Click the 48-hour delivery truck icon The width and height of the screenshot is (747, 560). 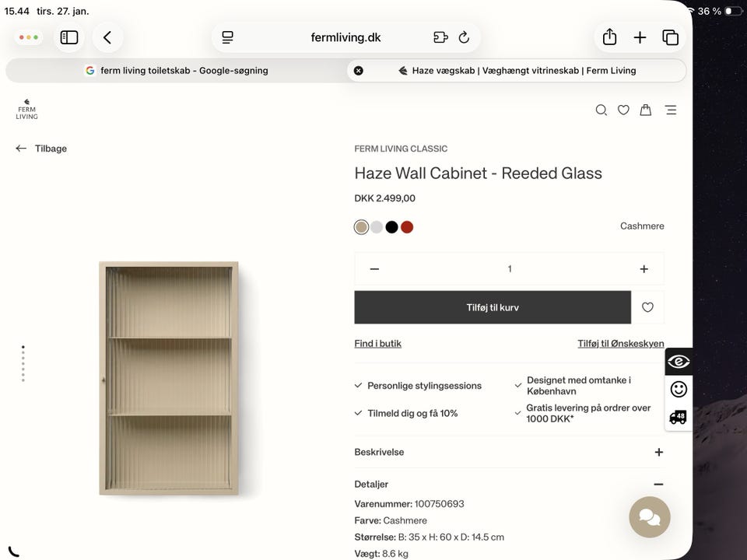pyautogui.click(x=679, y=417)
